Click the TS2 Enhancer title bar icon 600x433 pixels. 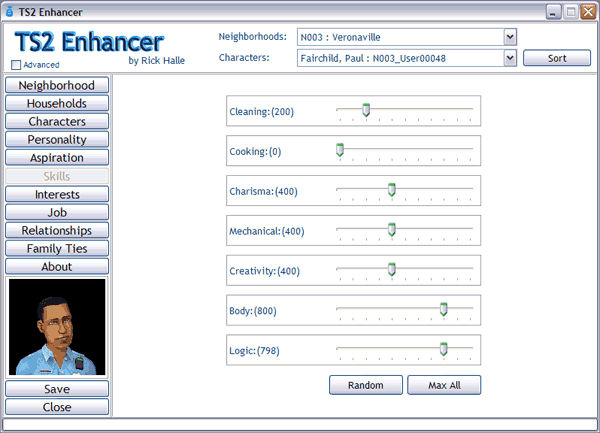click(x=10, y=12)
